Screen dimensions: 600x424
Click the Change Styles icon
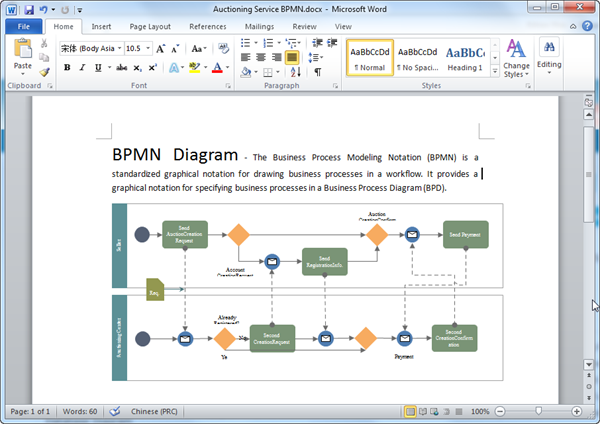coord(516,49)
